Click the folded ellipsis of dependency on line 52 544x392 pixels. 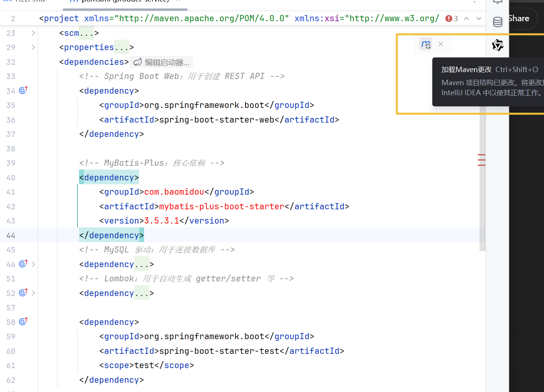pyautogui.click(x=141, y=293)
